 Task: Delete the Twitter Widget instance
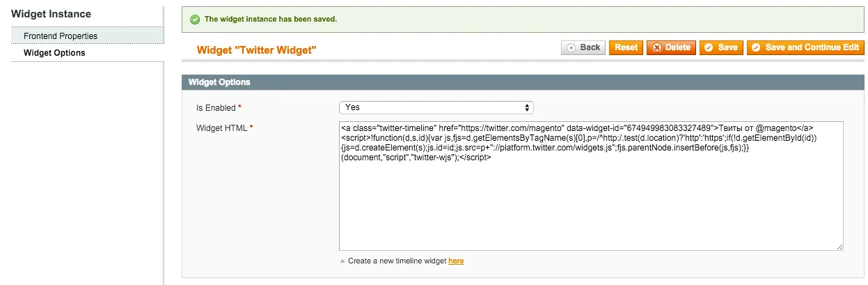(670, 47)
